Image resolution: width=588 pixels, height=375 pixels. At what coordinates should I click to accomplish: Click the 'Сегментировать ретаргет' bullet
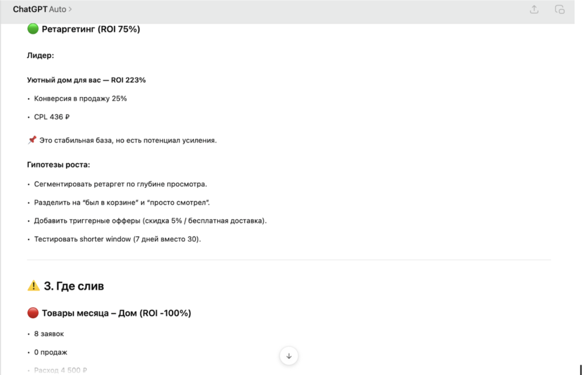pos(120,184)
